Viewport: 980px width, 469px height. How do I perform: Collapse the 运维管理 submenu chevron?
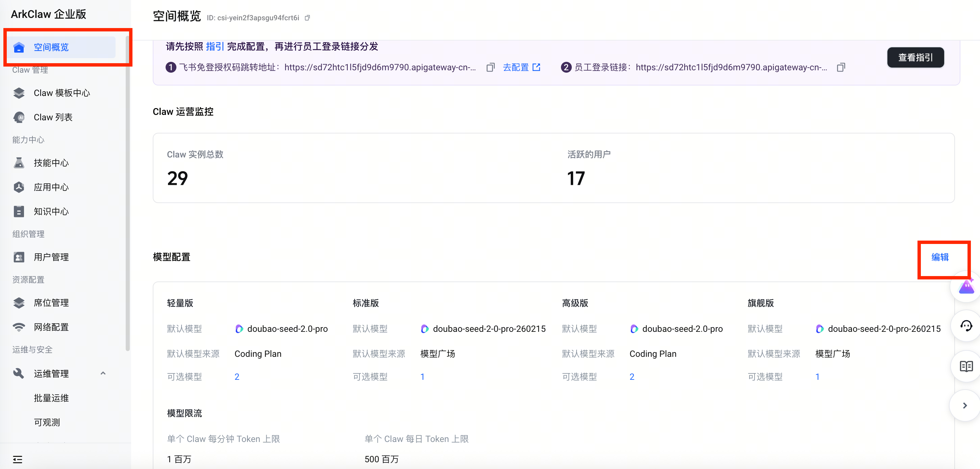103,373
